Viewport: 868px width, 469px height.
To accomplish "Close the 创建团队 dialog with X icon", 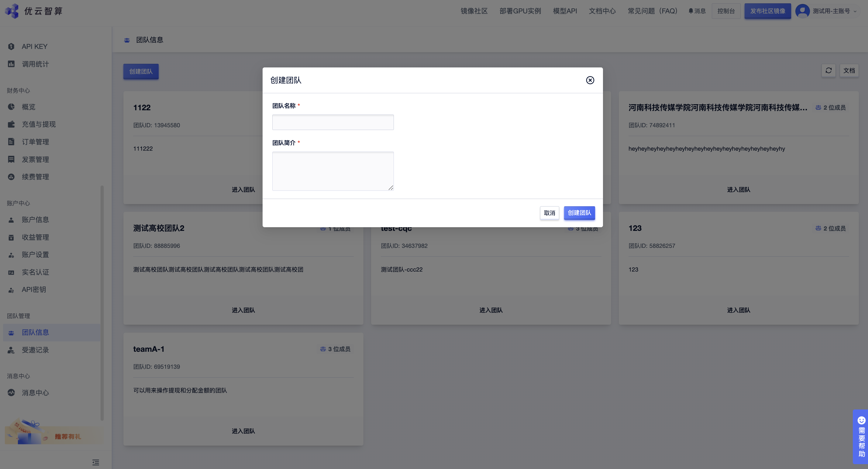I will [590, 80].
